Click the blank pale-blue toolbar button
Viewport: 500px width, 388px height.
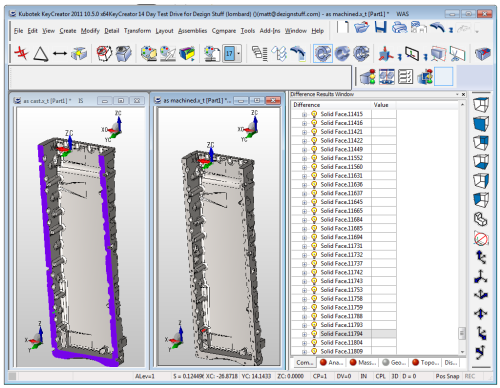(x=444, y=77)
